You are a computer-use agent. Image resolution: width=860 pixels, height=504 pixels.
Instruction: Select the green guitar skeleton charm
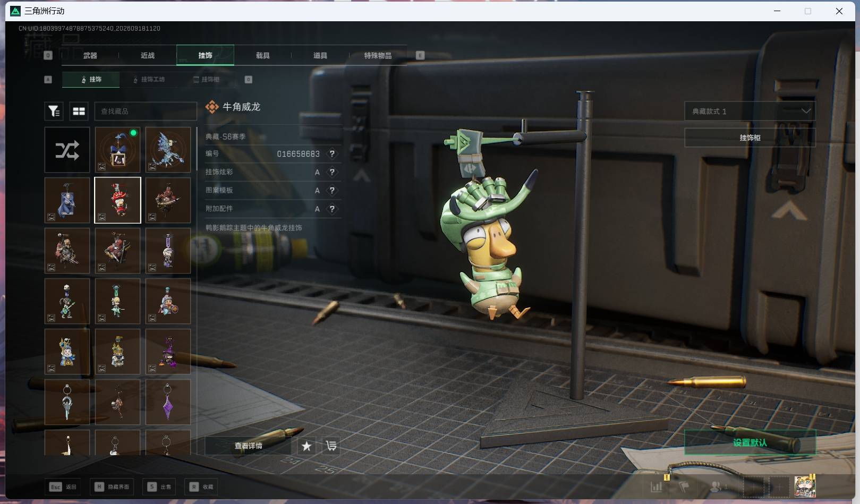click(67, 301)
